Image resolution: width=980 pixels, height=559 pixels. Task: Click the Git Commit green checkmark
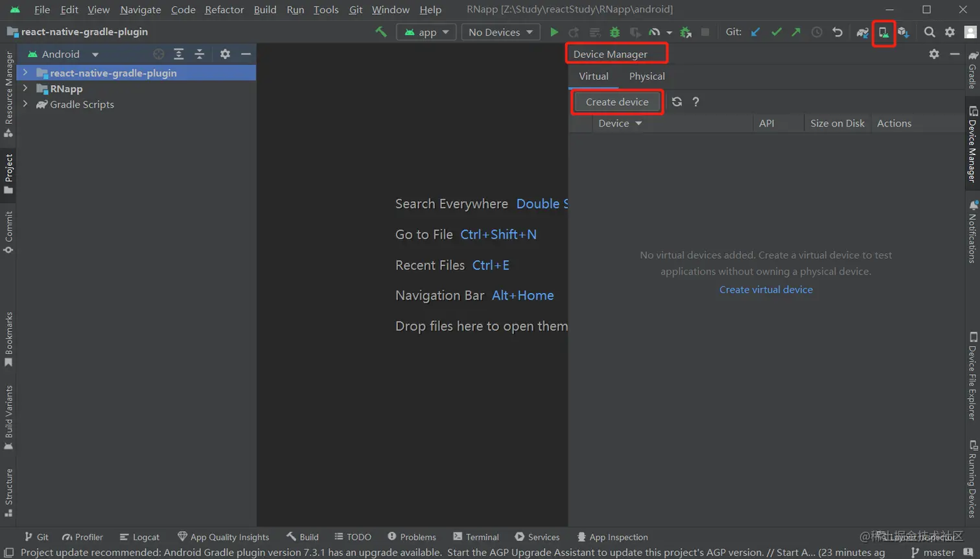776,32
